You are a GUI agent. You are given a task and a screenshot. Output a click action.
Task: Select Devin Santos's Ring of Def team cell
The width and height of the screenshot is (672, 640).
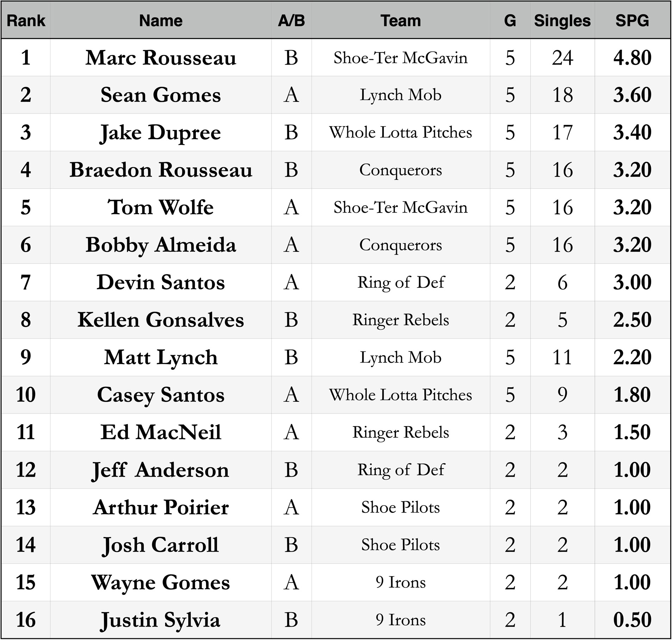point(400,282)
